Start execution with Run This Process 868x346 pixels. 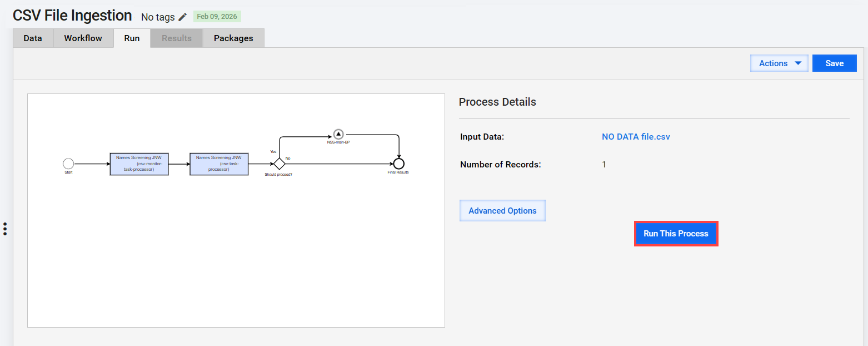pyautogui.click(x=676, y=234)
